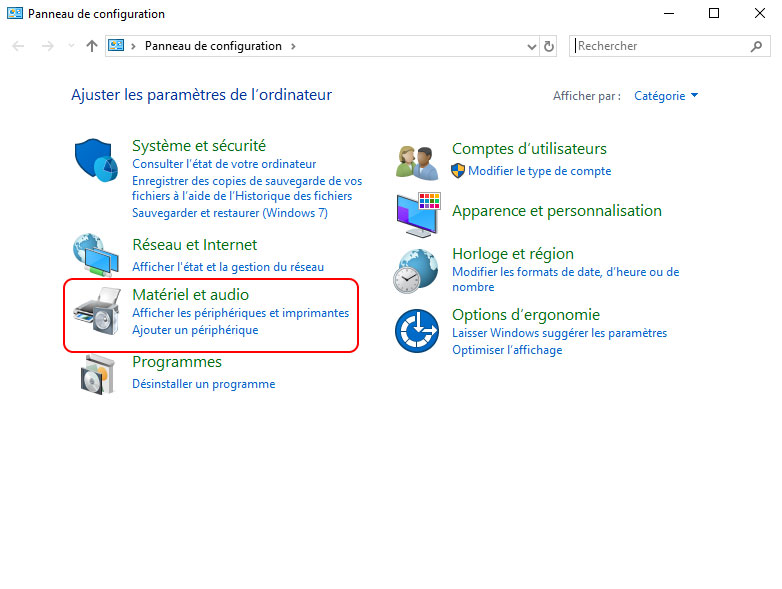Click Laisser Windows suggérer les paramètres
Viewport: 782px width, 589px height.
click(560, 333)
